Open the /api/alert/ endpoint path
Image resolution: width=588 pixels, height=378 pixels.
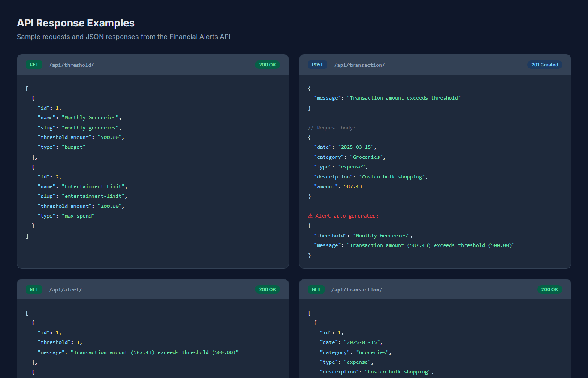click(x=66, y=289)
